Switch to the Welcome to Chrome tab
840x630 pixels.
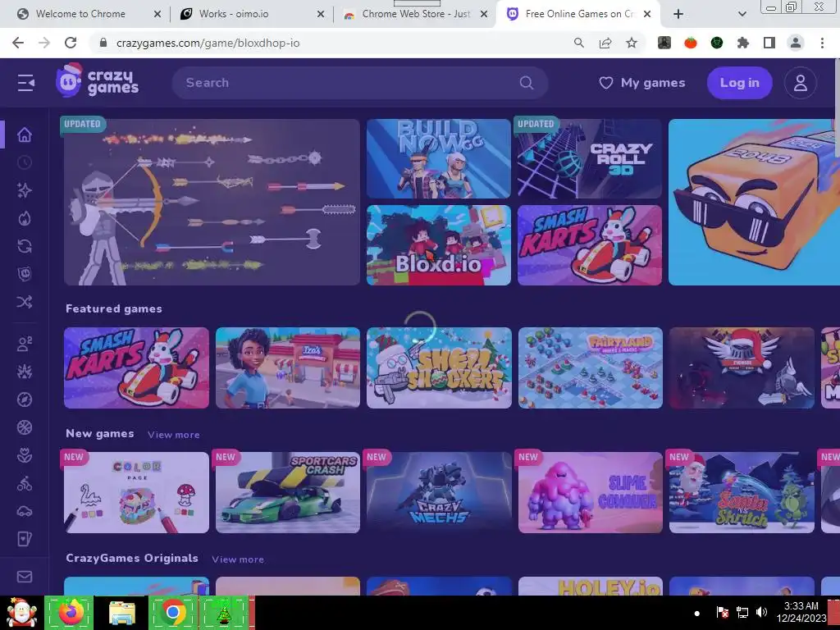tap(89, 14)
